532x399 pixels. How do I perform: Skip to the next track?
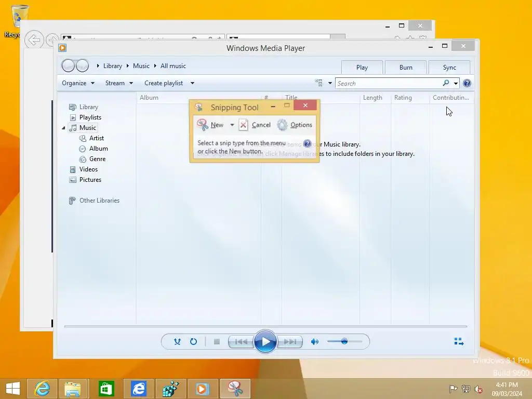coord(290,342)
